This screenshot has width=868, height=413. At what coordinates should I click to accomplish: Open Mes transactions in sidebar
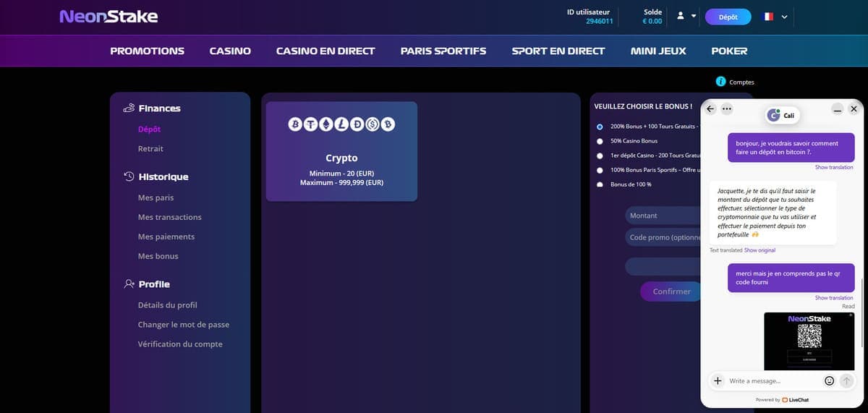(170, 217)
